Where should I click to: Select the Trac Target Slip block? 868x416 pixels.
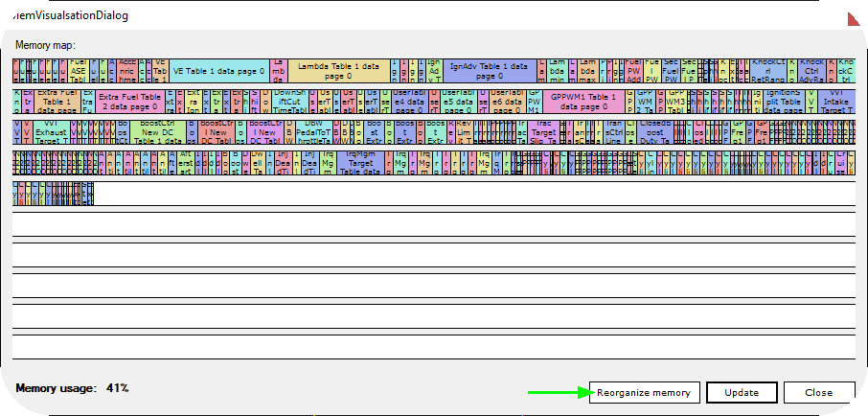click(544, 131)
